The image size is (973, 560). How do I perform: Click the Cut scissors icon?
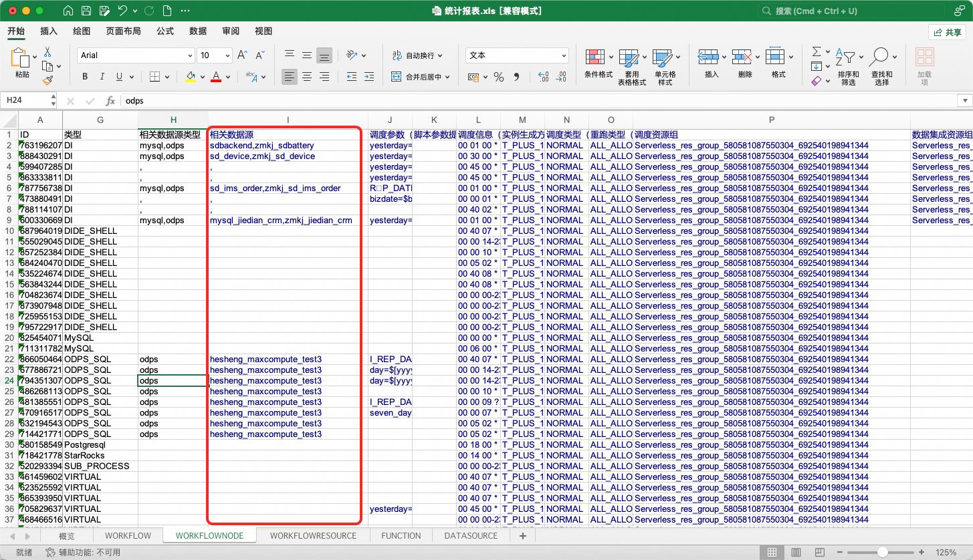coord(47,52)
